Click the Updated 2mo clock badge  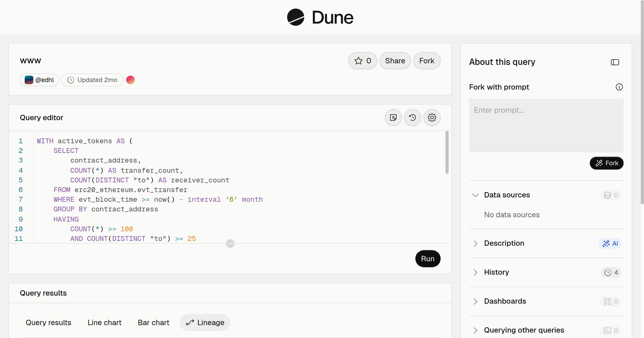pyautogui.click(x=92, y=80)
